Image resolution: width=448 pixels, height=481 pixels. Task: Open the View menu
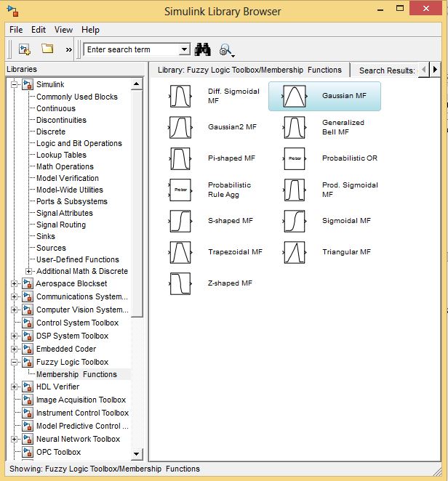click(63, 30)
